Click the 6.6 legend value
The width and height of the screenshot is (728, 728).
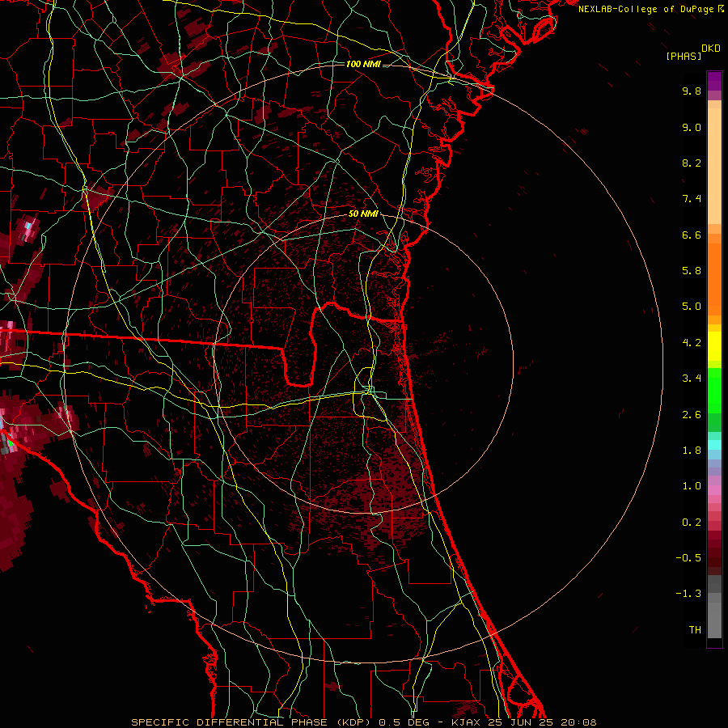[x=692, y=235]
